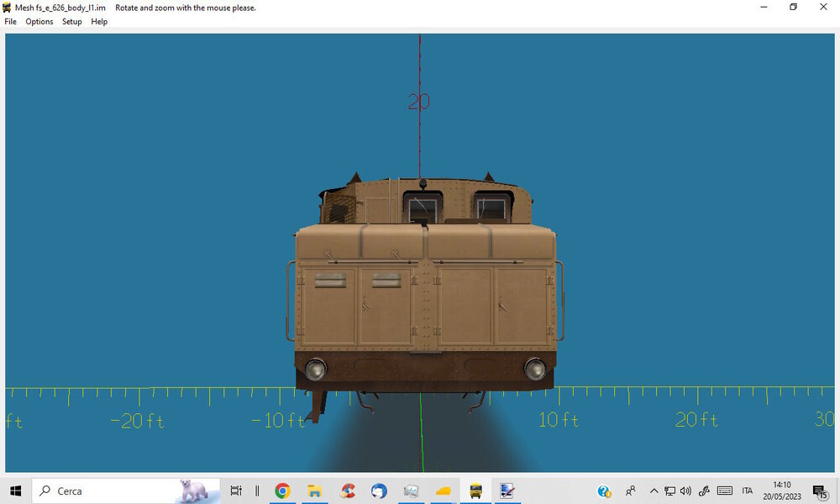Click the mesh viewer title bar icon

(x=7, y=8)
